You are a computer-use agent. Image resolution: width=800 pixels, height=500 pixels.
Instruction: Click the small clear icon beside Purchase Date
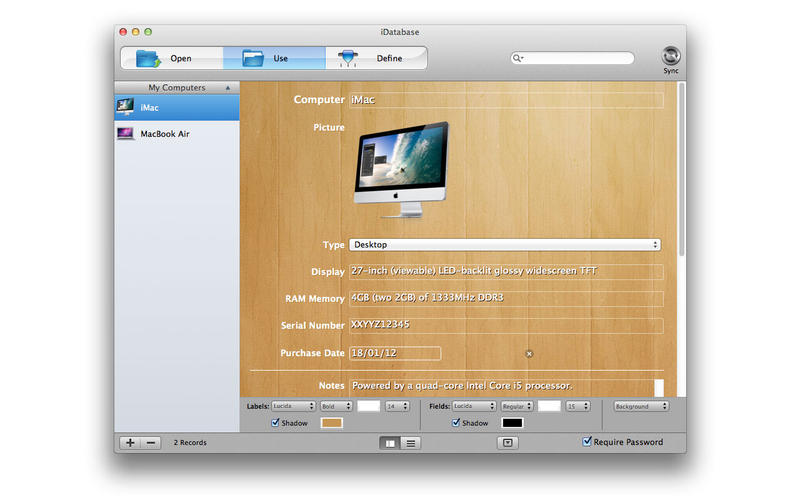click(529, 354)
